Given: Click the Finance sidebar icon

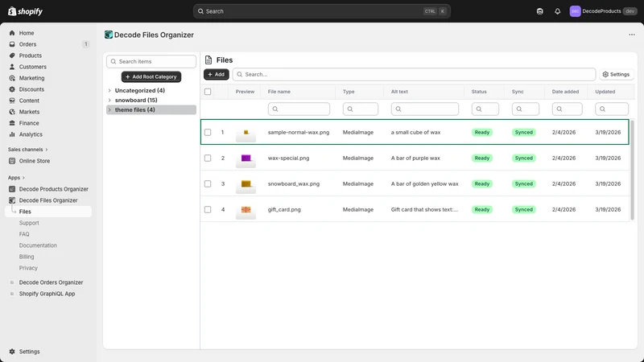Looking at the screenshot, I should click(x=12, y=123).
